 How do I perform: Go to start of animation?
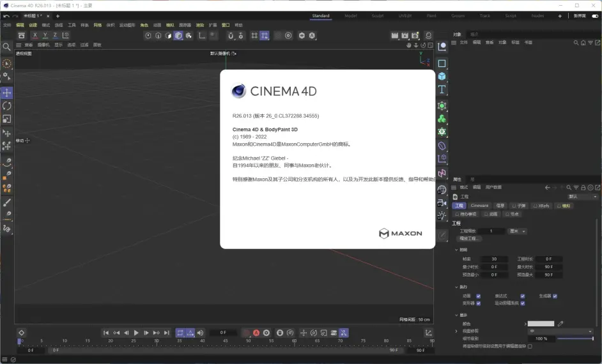pos(106,333)
